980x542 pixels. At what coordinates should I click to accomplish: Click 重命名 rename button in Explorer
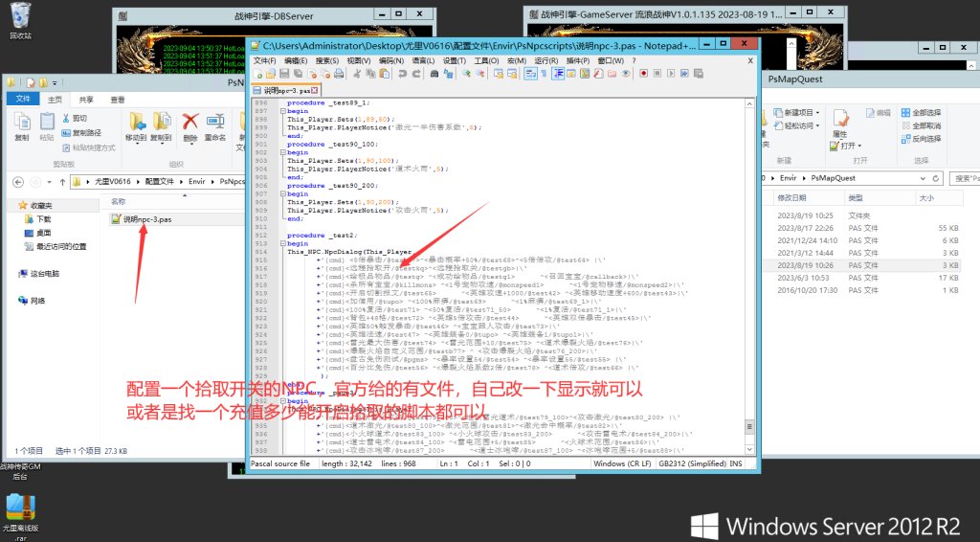215,127
